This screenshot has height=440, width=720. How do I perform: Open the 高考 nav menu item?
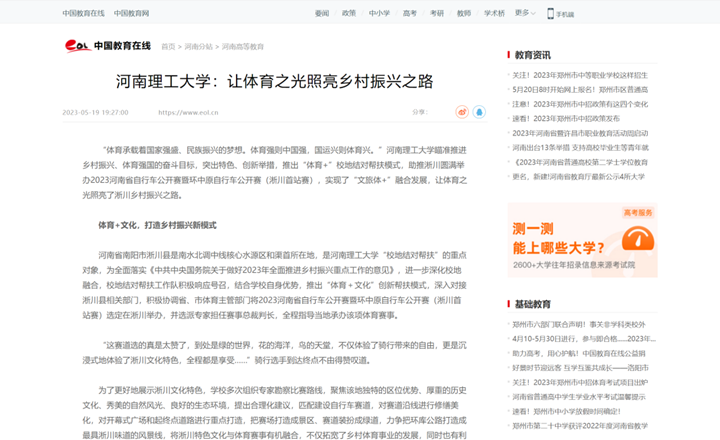(410, 14)
